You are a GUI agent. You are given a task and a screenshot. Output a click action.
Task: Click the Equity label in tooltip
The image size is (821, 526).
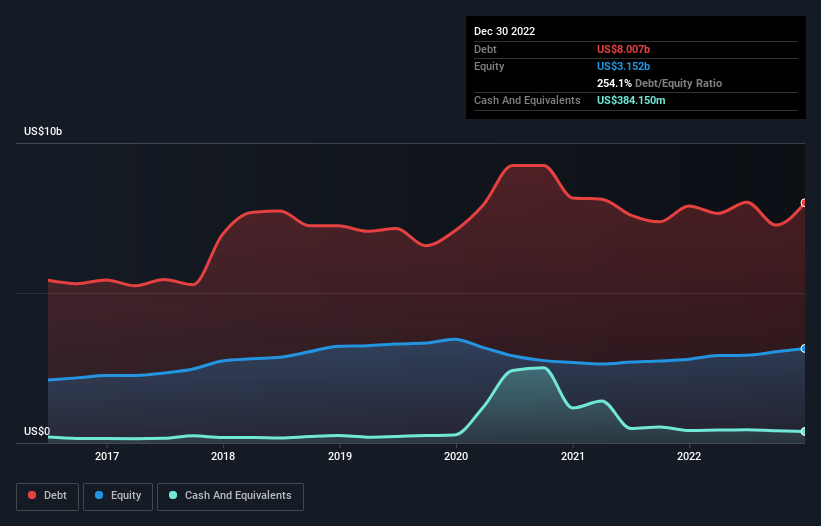[489, 66]
